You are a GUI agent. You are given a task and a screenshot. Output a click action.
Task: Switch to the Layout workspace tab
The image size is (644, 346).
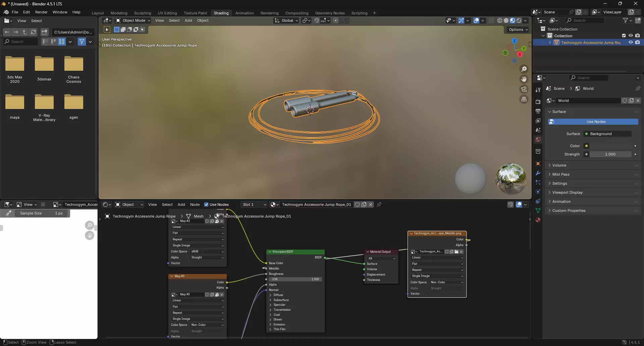pyautogui.click(x=98, y=13)
